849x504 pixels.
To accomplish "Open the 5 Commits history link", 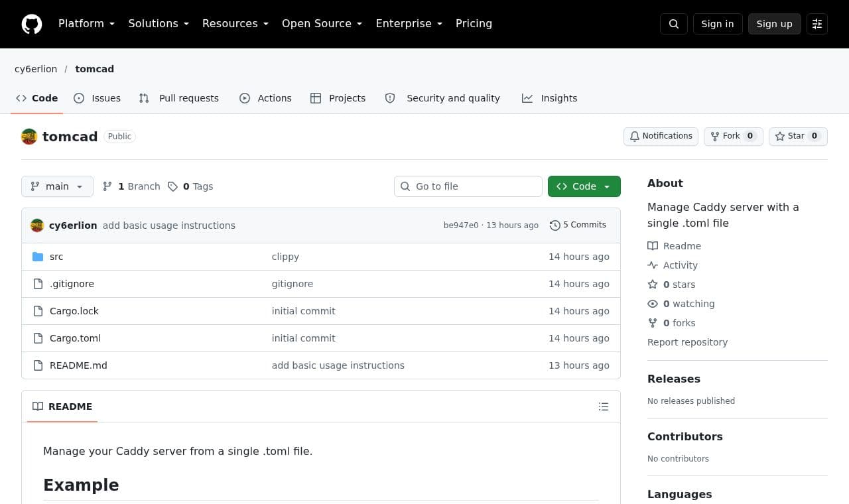I will 578,225.
